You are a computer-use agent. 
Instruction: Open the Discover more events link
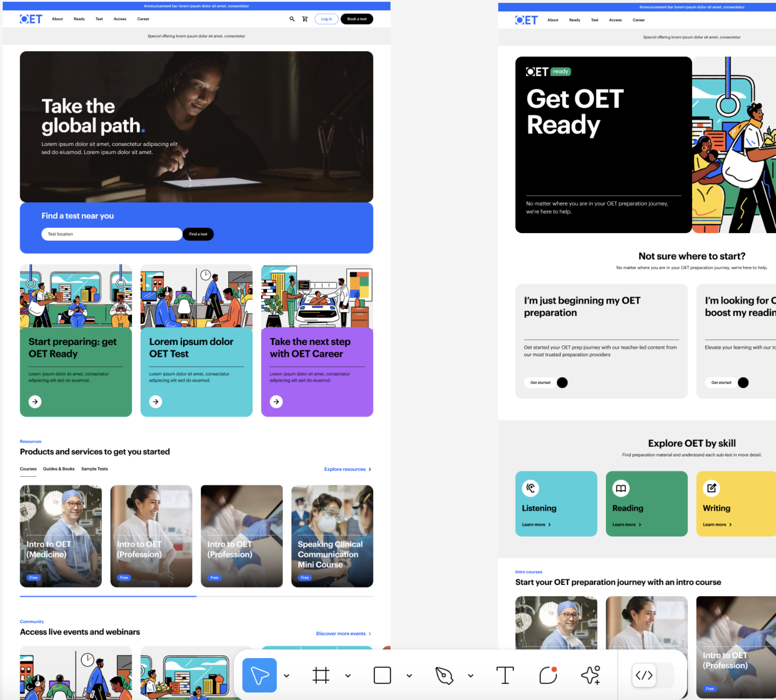pos(344,633)
